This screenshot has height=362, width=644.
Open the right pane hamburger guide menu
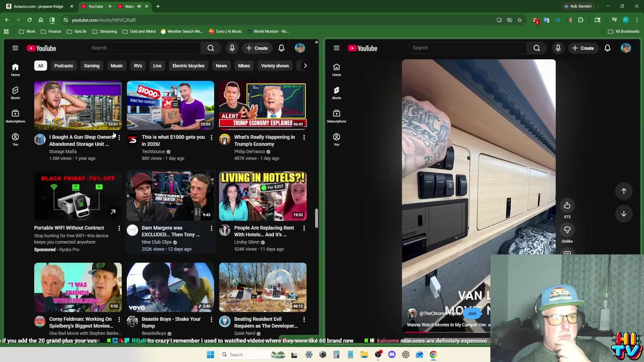click(x=337, y=48)
